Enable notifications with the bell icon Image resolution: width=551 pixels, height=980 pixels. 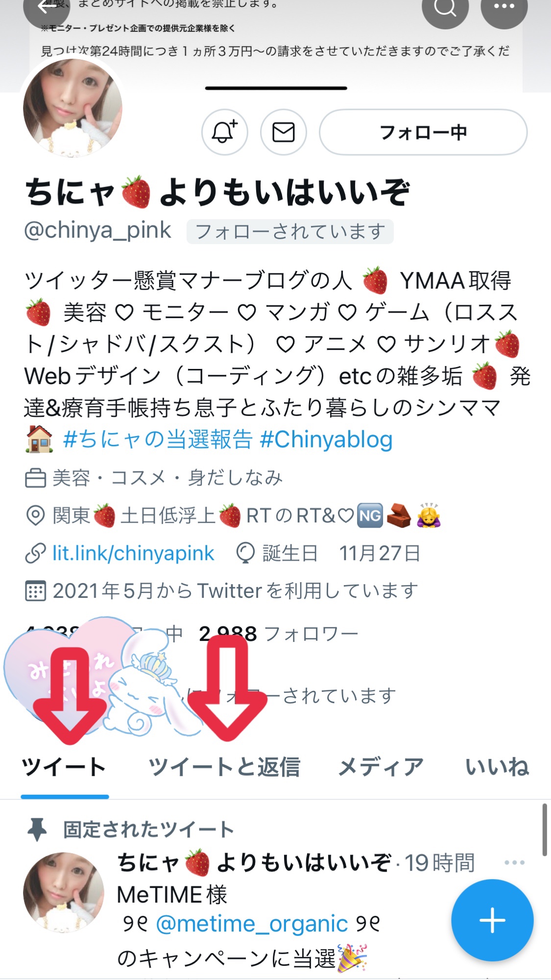click(225, 132)
